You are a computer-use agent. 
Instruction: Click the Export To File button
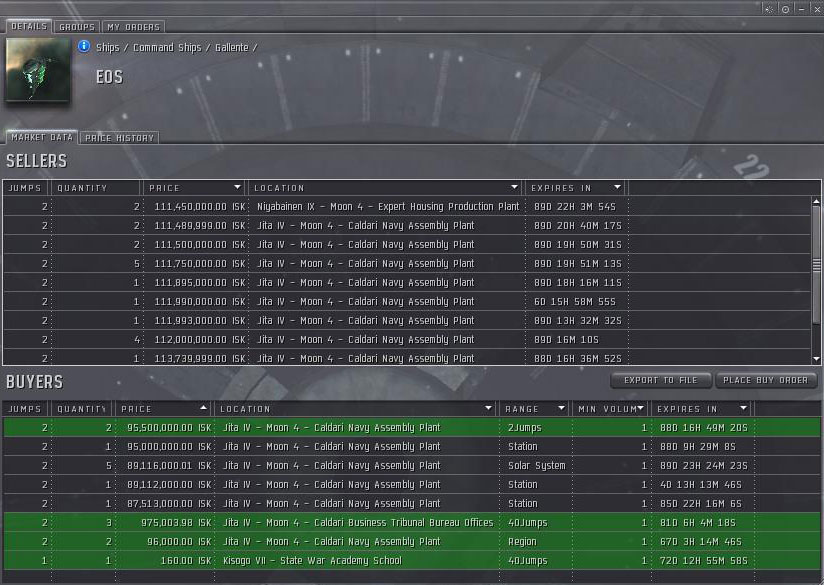point(661,380)
